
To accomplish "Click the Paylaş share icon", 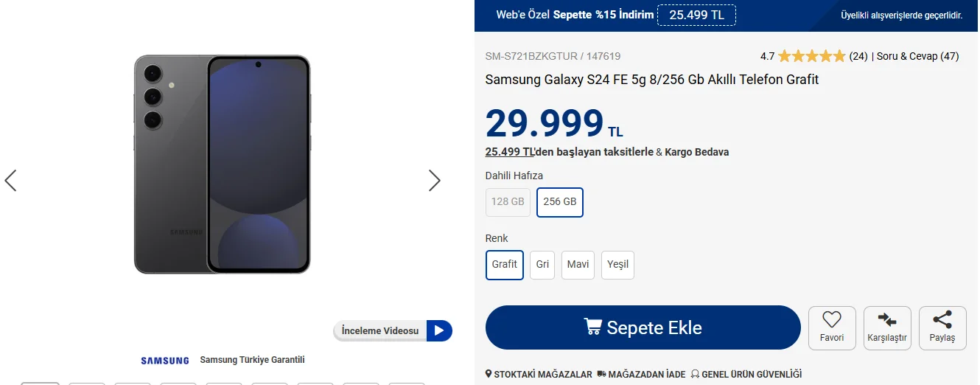I will pos(942,327).
